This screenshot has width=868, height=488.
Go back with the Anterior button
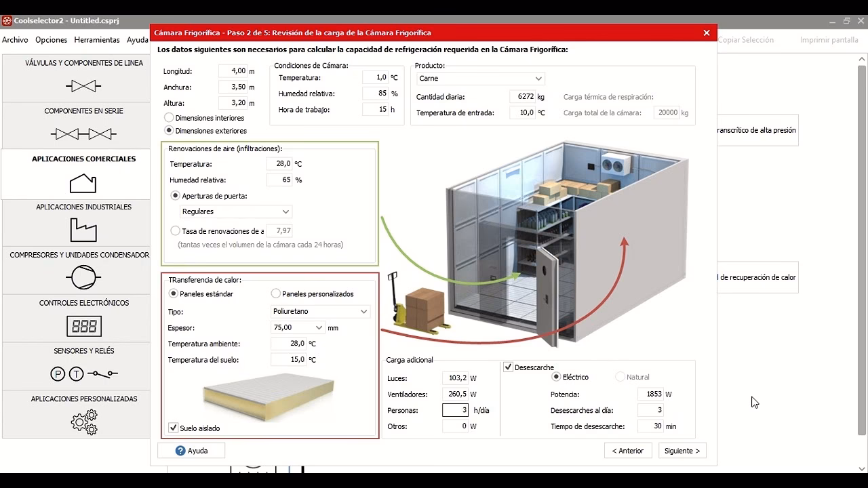[627, 451]
